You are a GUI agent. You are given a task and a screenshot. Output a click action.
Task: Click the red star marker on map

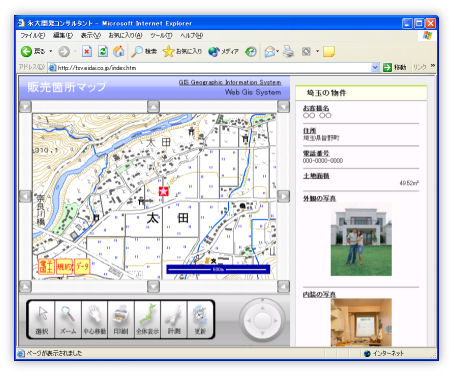pos(163,191)
